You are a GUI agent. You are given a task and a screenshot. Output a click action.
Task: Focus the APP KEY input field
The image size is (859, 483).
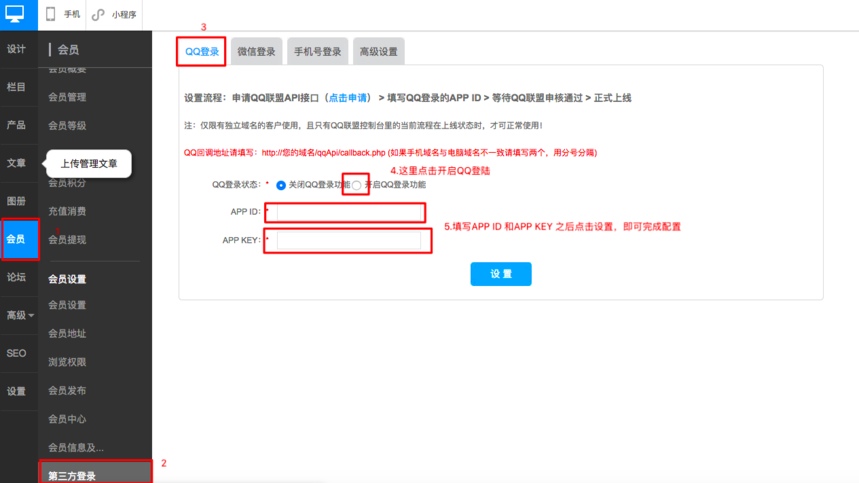(349, 240)
